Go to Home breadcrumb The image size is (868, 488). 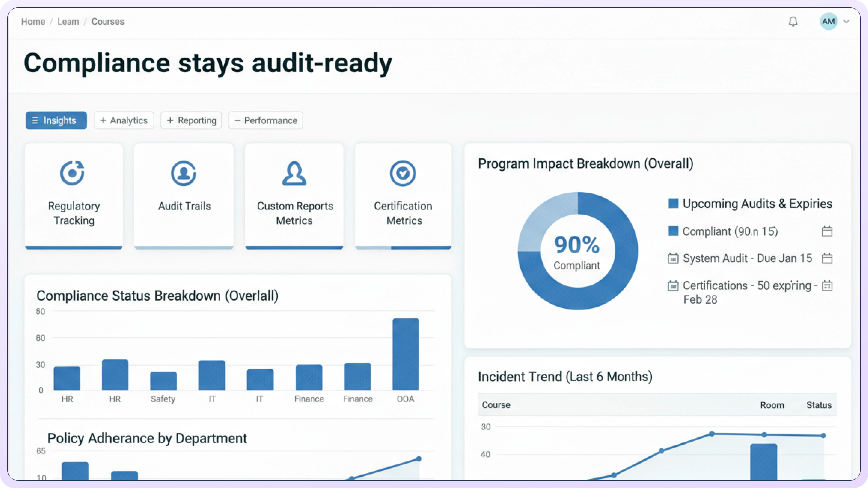(x=33, y=21)
